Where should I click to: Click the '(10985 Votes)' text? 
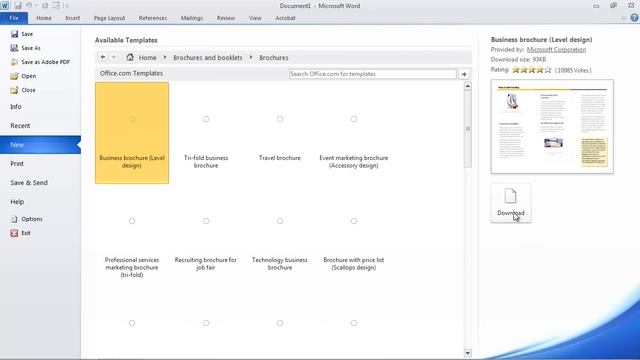[x=573, y=71]
